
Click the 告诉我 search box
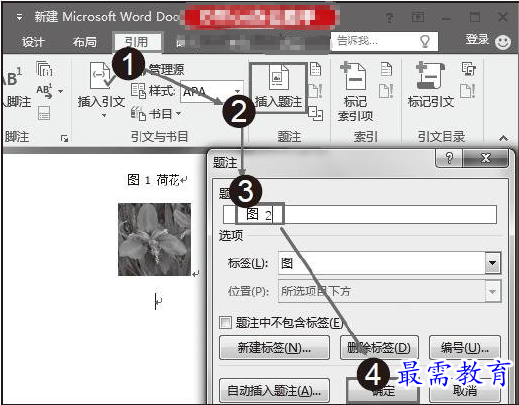384,41
